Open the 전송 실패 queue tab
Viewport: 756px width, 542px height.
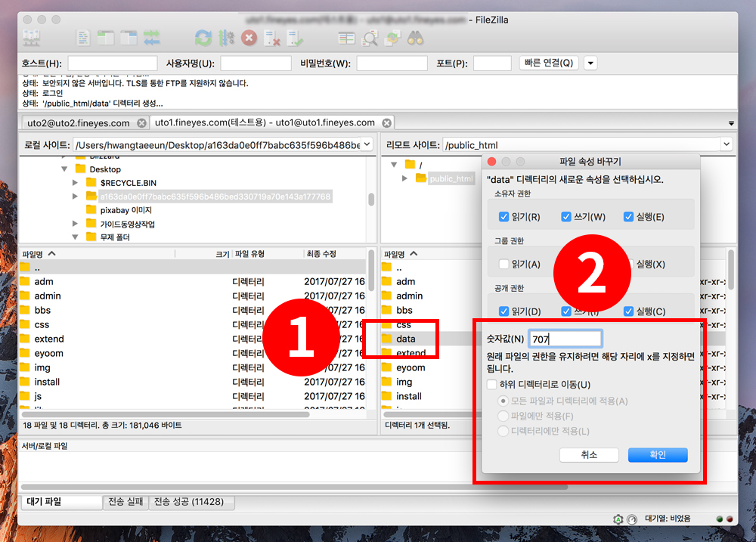point(125,501)
